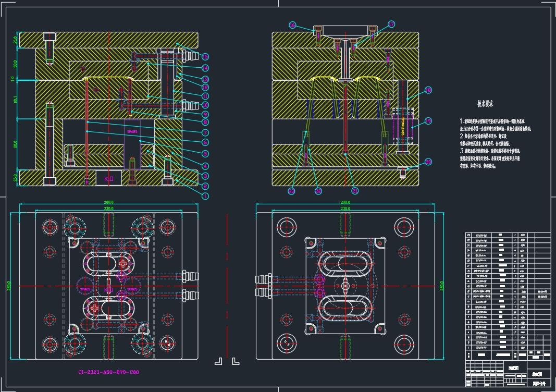Pick part callout balloon 4
Viewport: 556px width, 392px height.
click(205, 166)
